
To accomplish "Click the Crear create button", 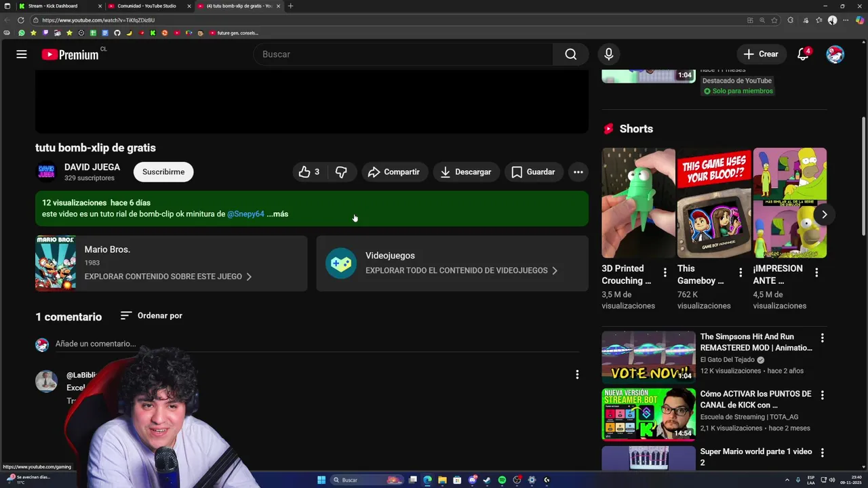I will (761, 54).
